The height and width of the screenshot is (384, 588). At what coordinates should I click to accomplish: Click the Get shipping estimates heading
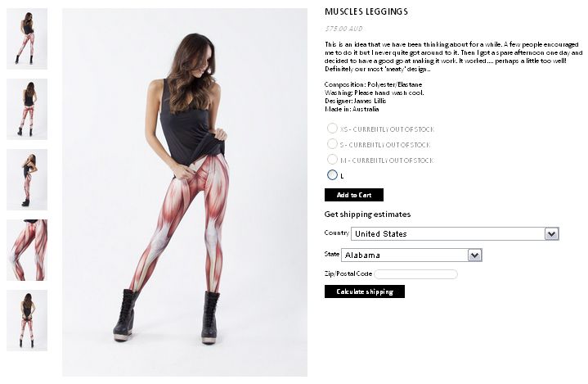pos(367,215)
